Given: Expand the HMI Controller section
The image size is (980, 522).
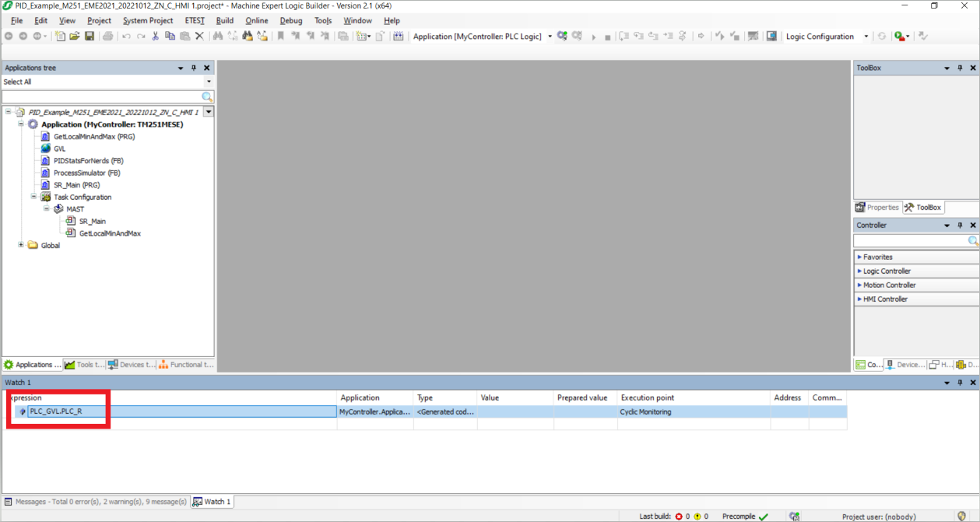Looking at the screenshot, I should click(x=916, y=299).
